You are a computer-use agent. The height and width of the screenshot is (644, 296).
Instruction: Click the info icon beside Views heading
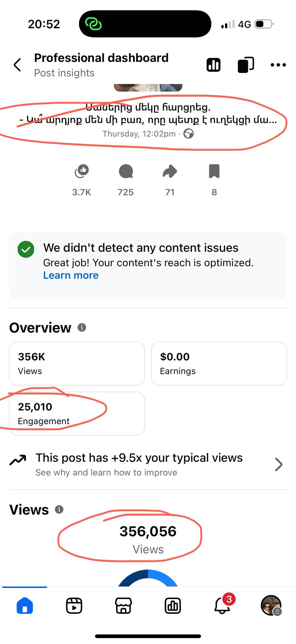[59, 509]
